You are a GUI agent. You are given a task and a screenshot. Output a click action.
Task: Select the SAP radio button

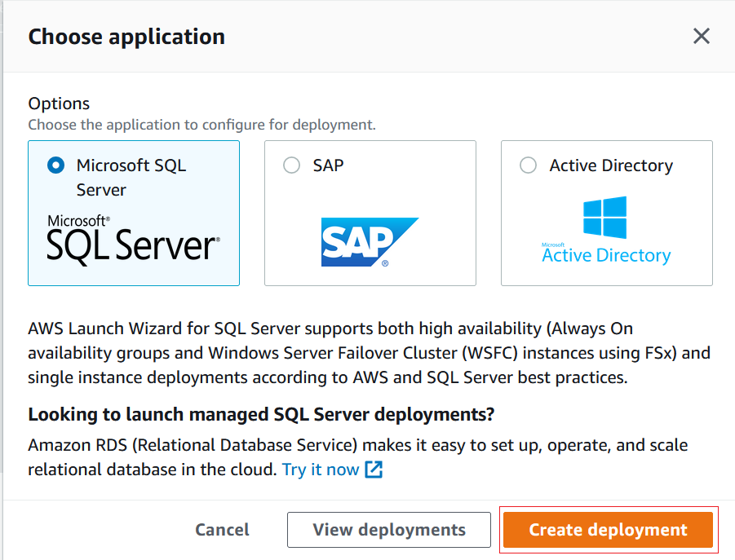click(291, 165)
